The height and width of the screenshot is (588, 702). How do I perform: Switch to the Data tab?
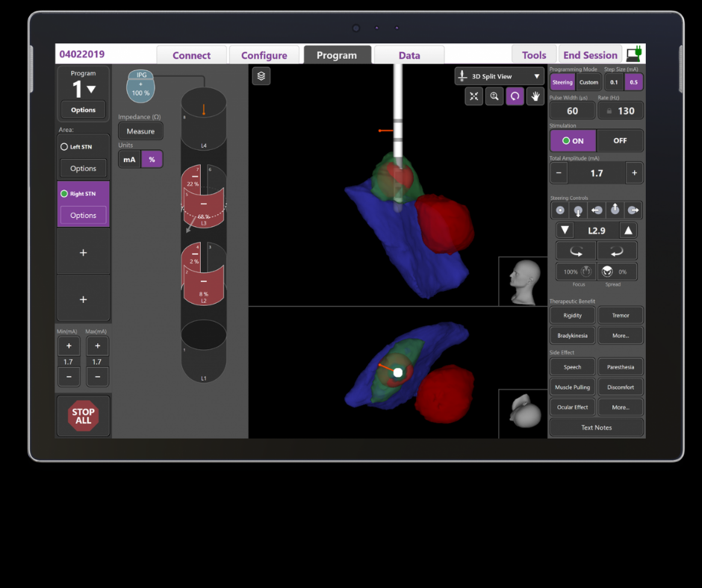(x=409, y=54)
